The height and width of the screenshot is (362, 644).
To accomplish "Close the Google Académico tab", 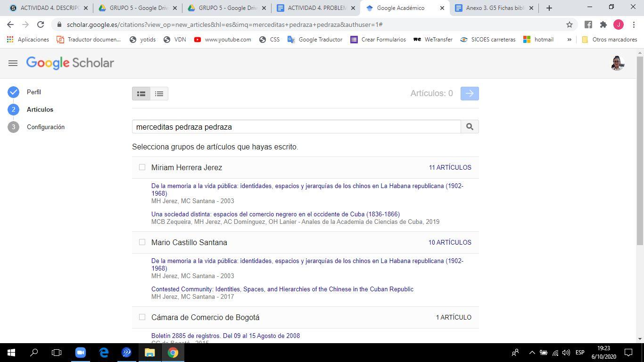I will coord(442,8).
